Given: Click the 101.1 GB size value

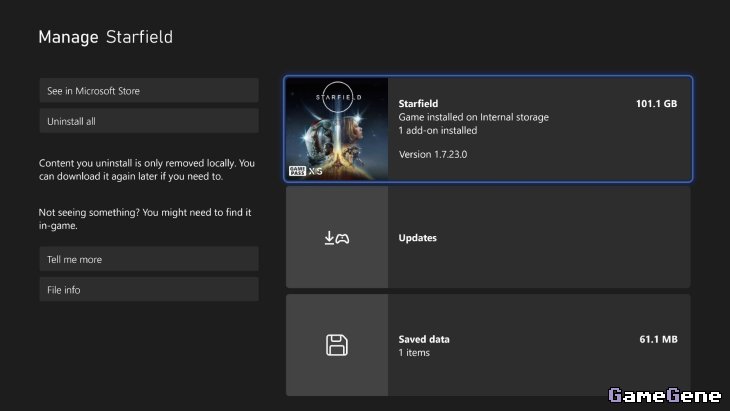Looking at the screenshot, I should tap(656, 103).
